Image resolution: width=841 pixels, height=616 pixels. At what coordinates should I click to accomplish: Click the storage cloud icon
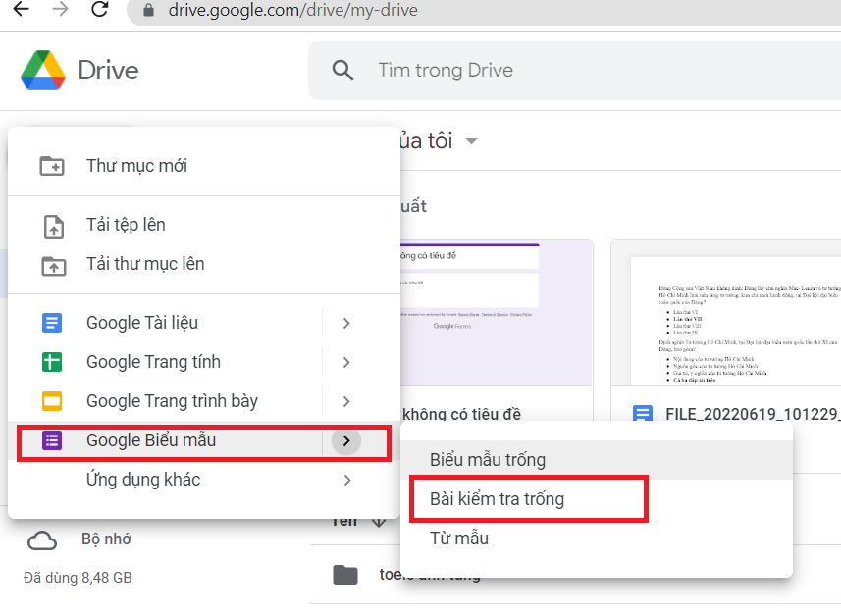42,540
